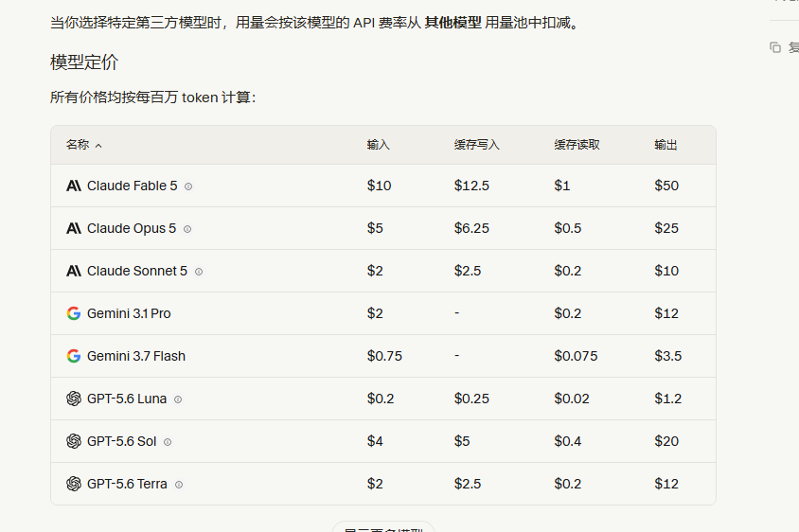Click the 缓存写入 column header
Image resolution: width=799 pixels, height=532 pixels.
(x=477, y=145)
